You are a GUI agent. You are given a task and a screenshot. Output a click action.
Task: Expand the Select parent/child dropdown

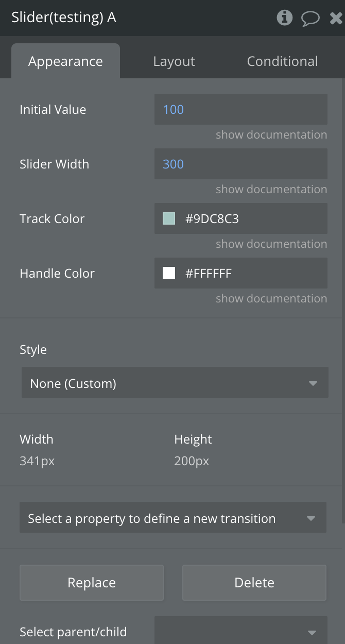(x=240, y=632)
